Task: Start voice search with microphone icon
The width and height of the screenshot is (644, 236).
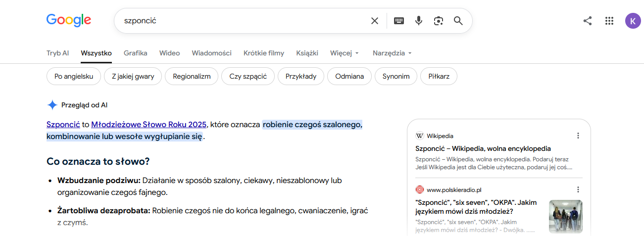Action: [x=419, y=21]
